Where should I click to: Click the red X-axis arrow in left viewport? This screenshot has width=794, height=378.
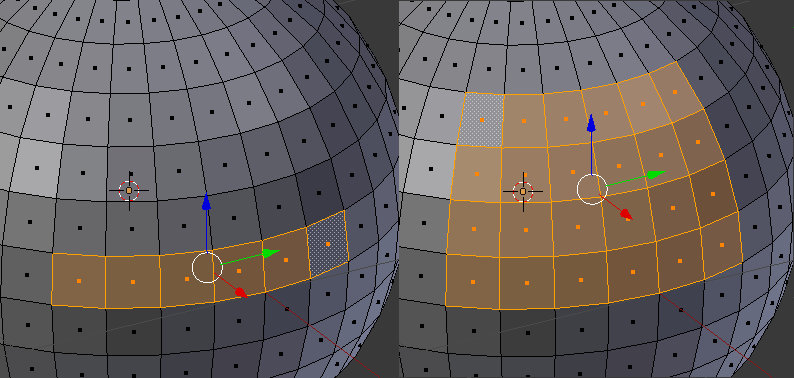click(240, 292)
